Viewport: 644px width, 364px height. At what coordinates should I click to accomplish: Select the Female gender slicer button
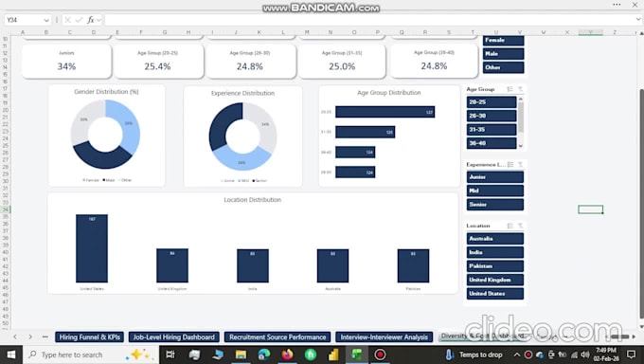(x=503, y=41)
